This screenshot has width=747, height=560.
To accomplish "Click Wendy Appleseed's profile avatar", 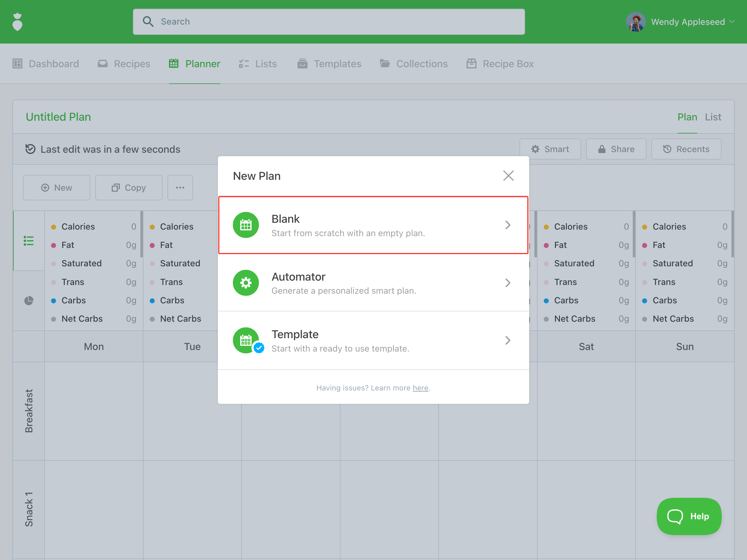I will click(x=635, y=22).
